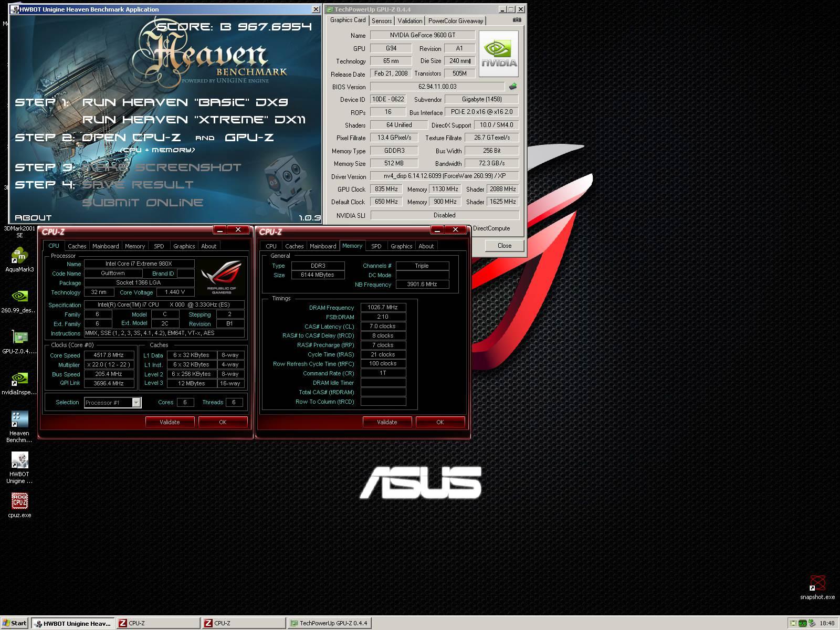Click Validate in right CPU-Z Memory window

click(387, 422)
